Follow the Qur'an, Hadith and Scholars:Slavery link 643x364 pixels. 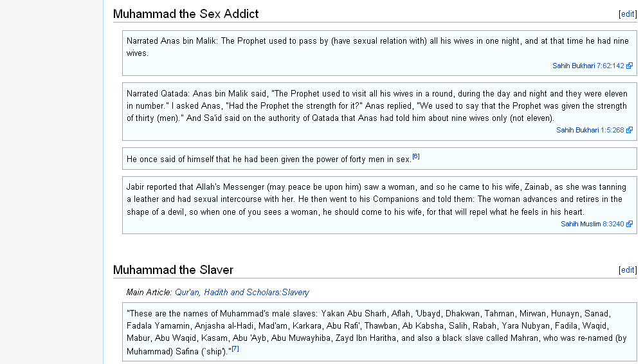pos(242,292)
